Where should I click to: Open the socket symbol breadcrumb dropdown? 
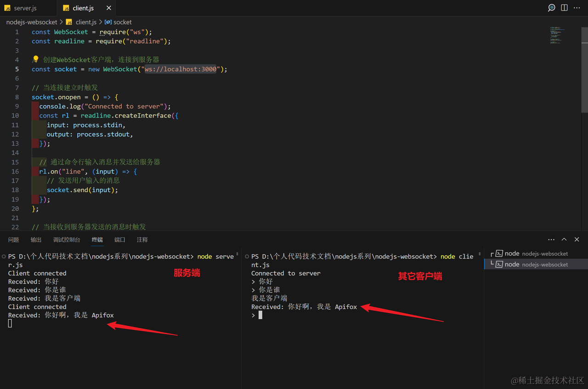[x=122, y=22]
